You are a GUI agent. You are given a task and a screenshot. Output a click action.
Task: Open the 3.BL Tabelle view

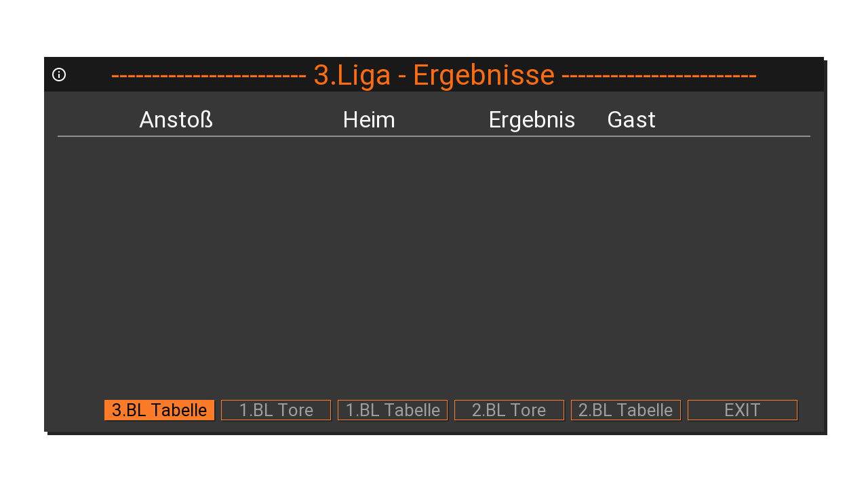point(159,410)
